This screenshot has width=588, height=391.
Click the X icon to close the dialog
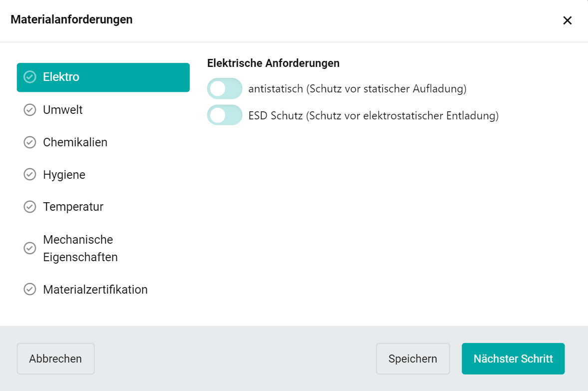[x=568, y=20]
